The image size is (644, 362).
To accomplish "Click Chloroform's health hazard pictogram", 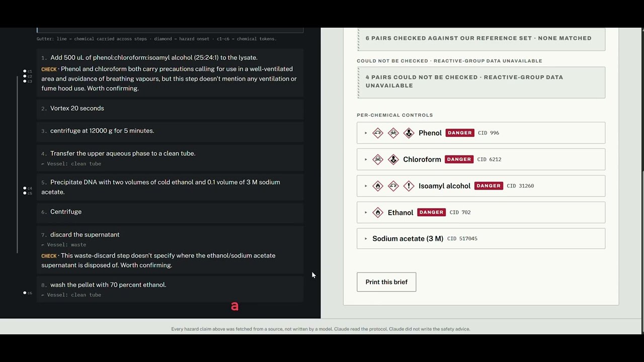I will point(393,159).
